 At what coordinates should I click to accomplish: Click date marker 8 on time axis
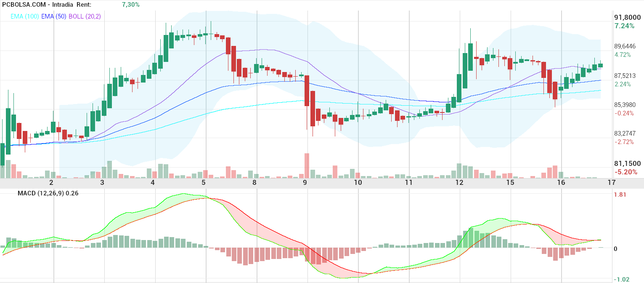point(254,183)
